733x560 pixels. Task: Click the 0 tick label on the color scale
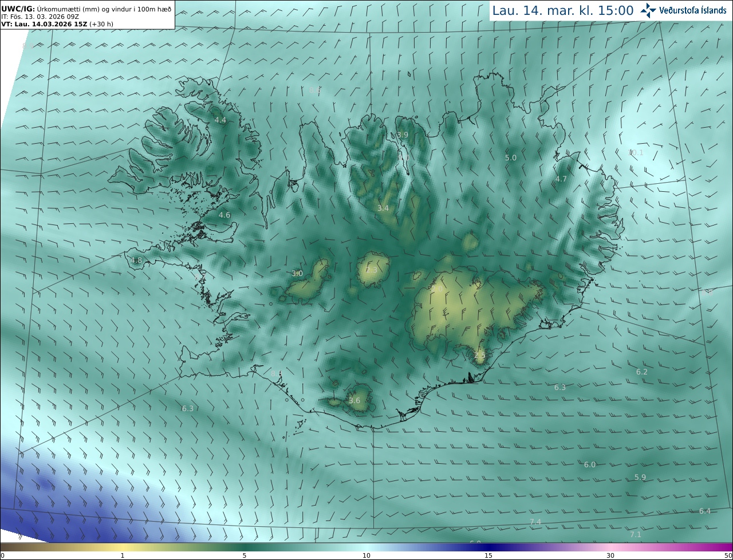(2, 555)
